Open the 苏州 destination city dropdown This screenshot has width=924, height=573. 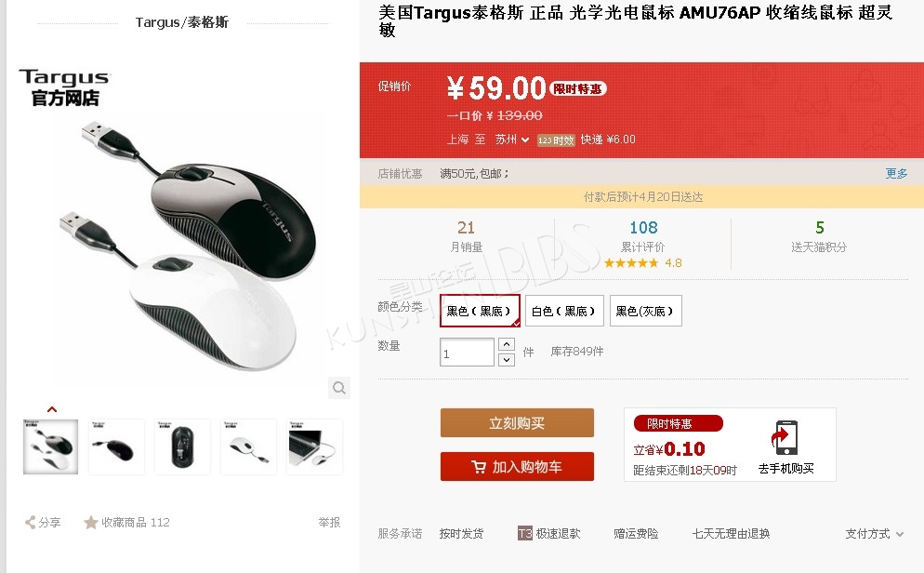(511, 140)
